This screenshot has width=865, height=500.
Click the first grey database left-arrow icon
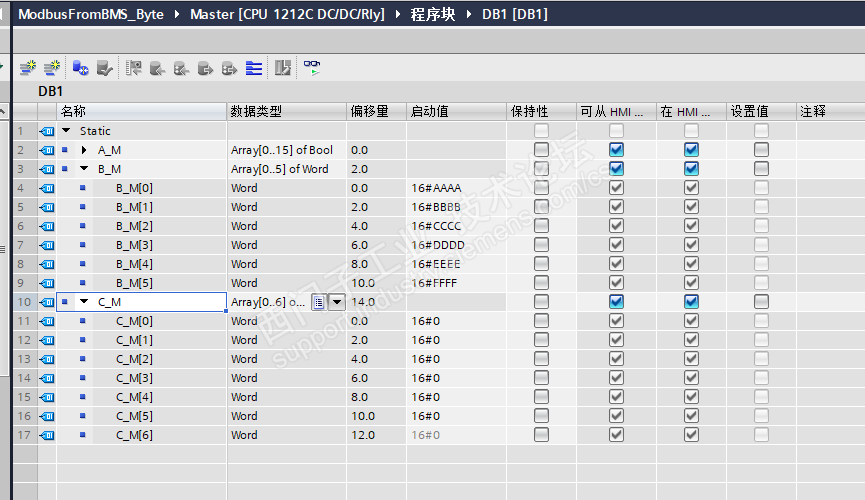[x=157, y=68]
